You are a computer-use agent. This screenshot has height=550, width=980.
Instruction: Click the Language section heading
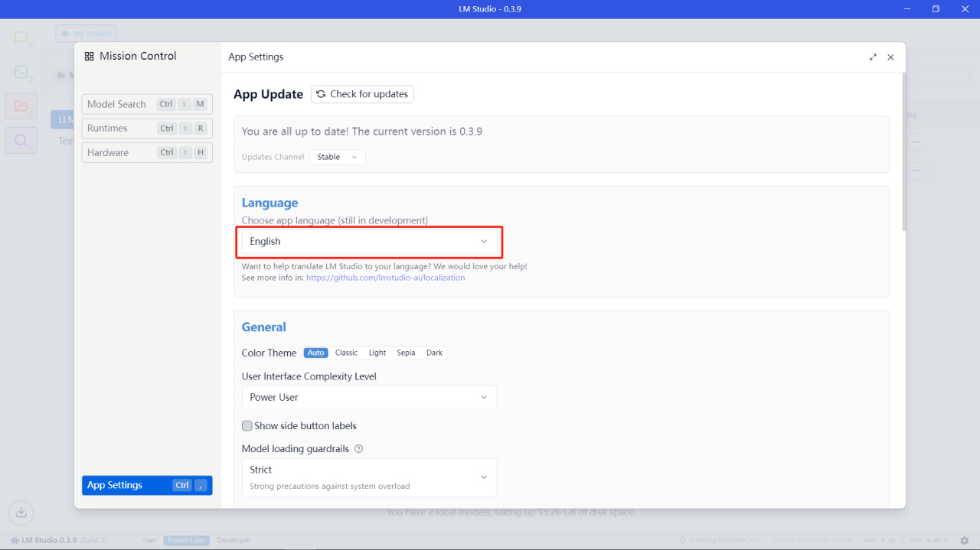tap(269, 203)
